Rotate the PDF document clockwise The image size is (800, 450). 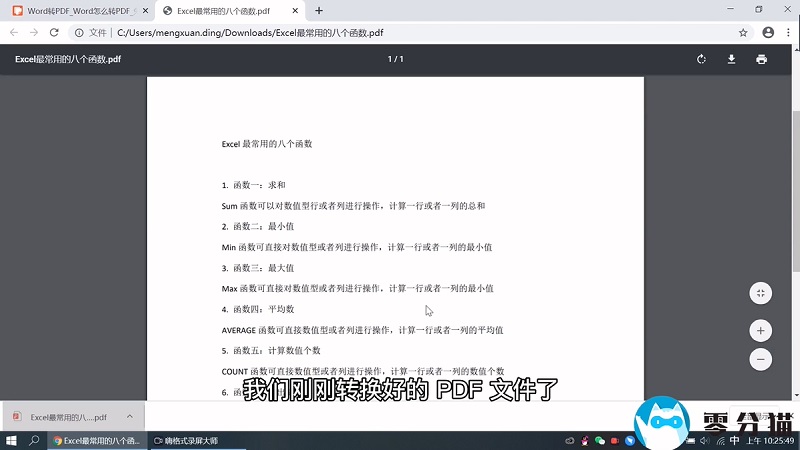click(x=702, y=59)
